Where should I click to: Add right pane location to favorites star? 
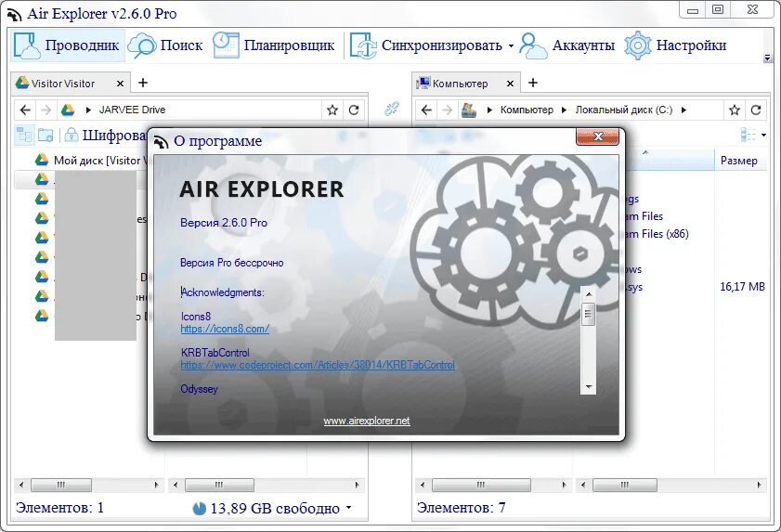tap(735, 110)
